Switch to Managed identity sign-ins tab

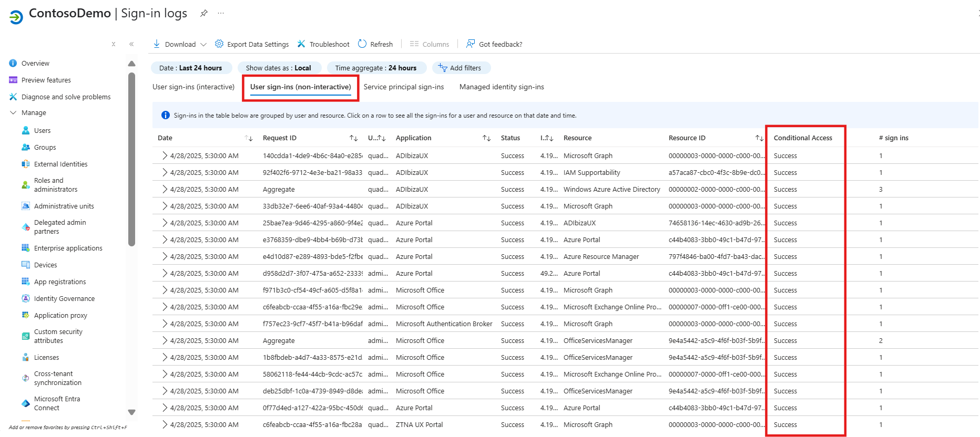502,87
